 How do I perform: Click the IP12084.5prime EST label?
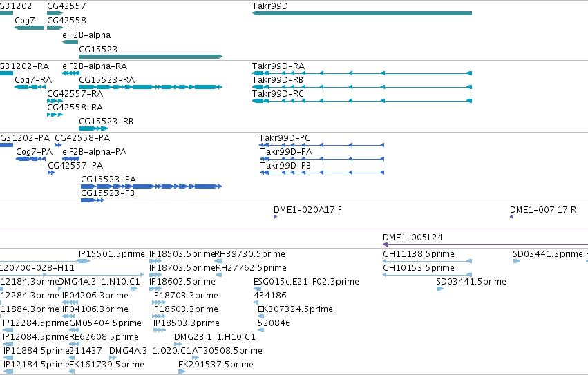pyautogui.click(x=36, y=337)
